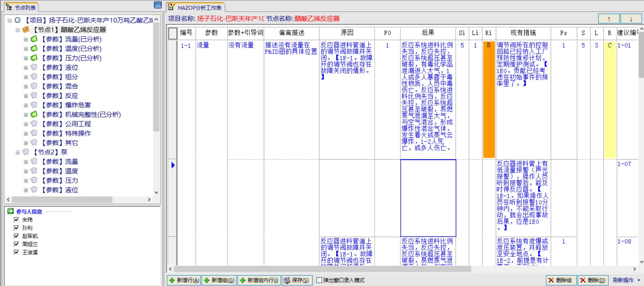Click the project icon beside 项目 扬子石化

[x=18, y=20]
